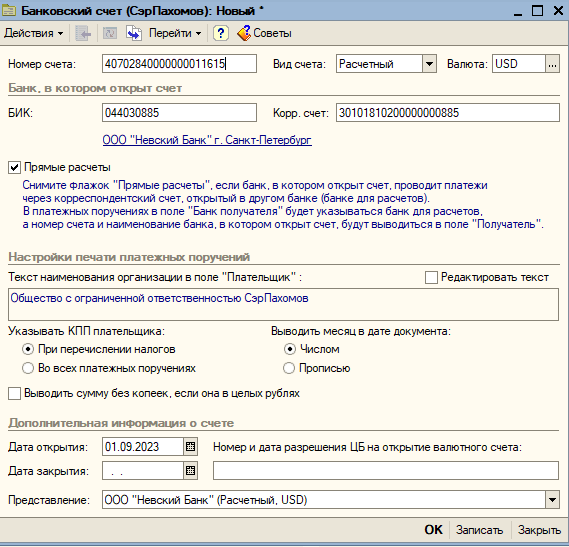Image resolution: width=569 pixels, height=547 pixels.
Task: Expand the Представление dropdown arrow
Action: (x=552, y=500)
